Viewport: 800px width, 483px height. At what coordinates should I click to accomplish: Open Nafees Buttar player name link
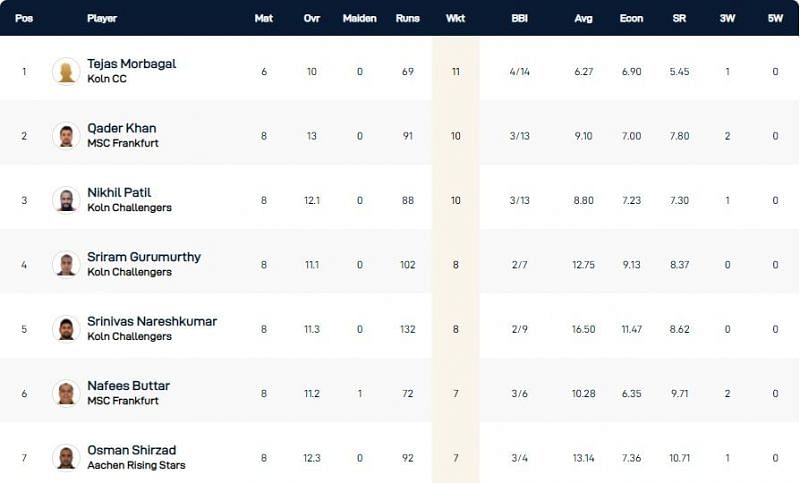pyautogui.click(x=128, y=386)
